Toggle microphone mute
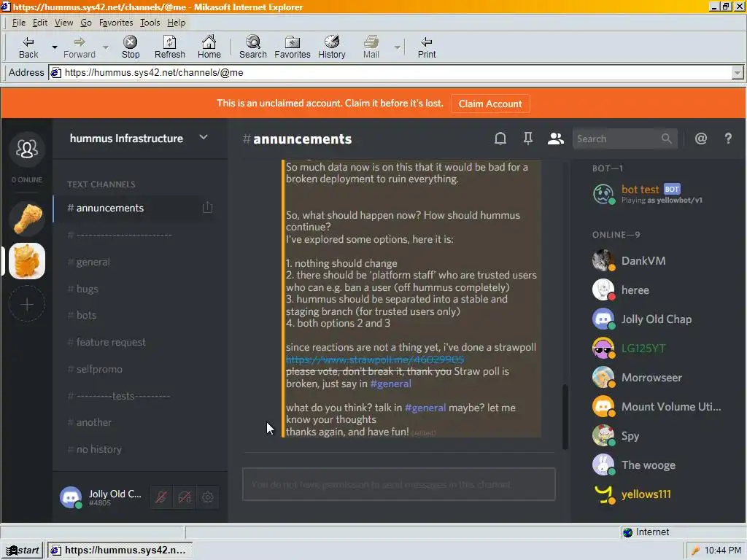 pyautogui.click(x=161, y=497)
